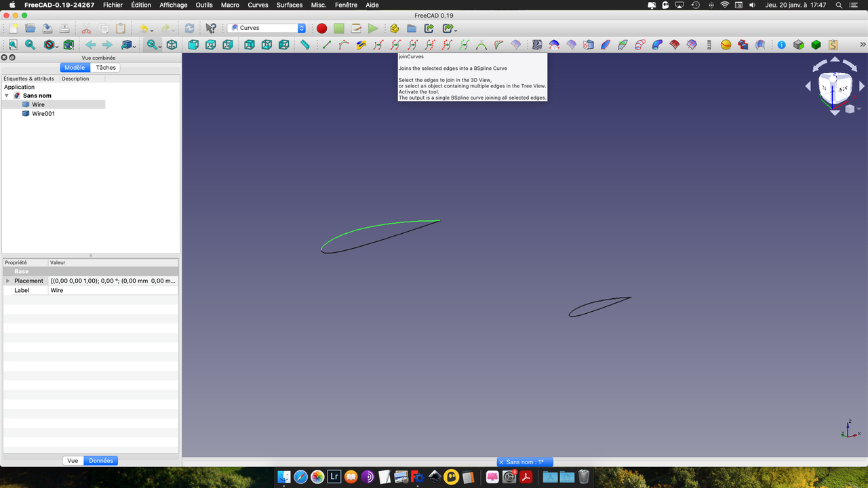Go forward with right navigation arrow

(x=107, y=45)
